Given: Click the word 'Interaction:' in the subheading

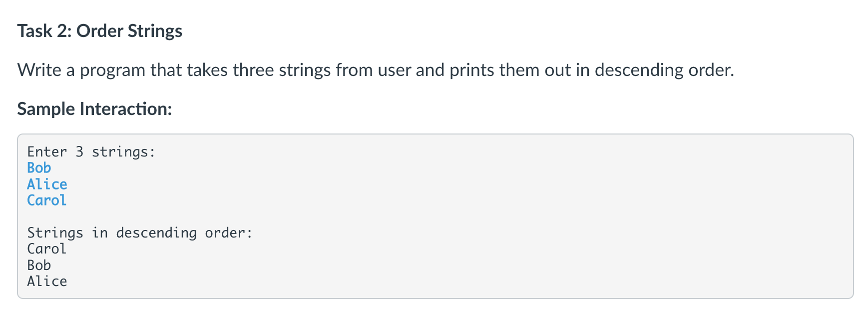Looking at the screenshot, I should coord(126,109).
